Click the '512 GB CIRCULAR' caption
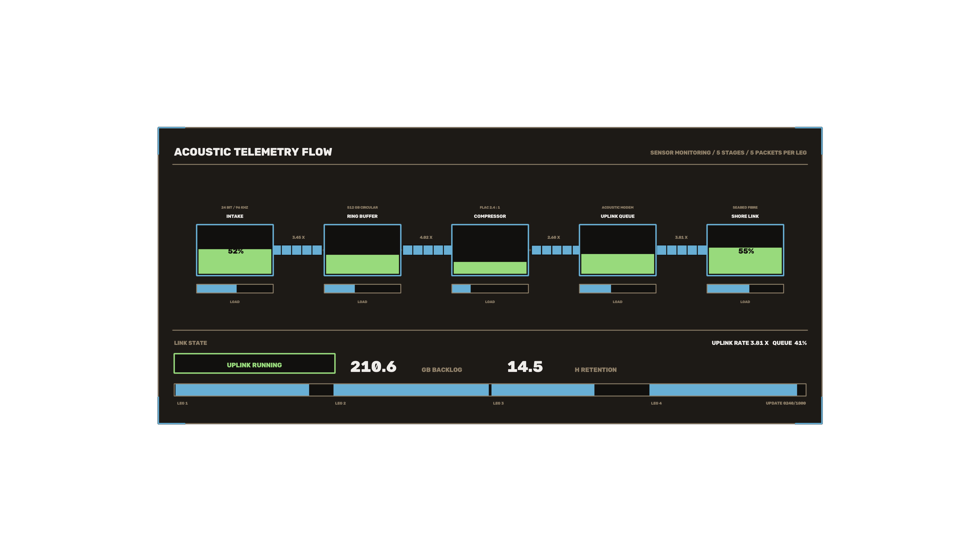The image size is (980, 551). point(362,207)
